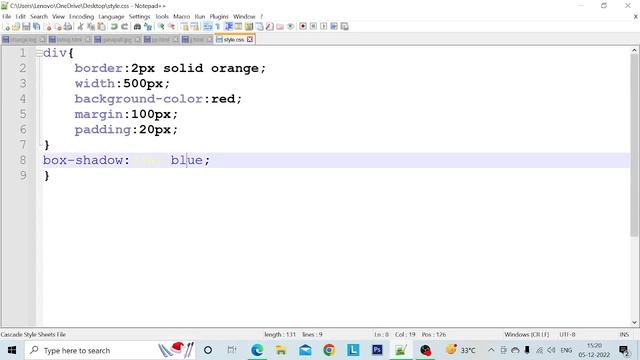Open the Search menu
The width and height of the screenshot is (640, 360).
point(39,17)
